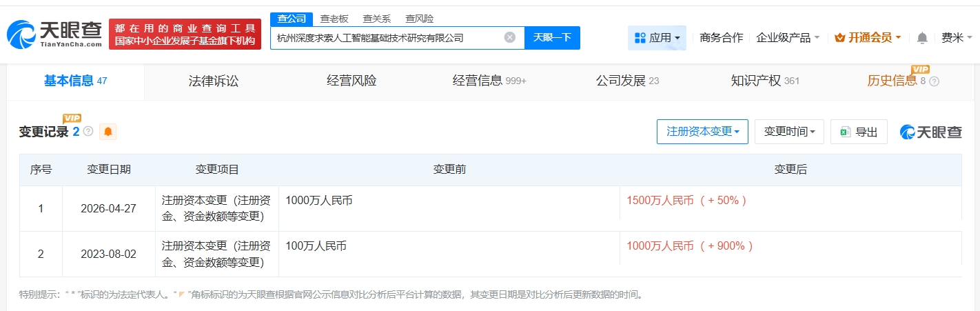Click the 变更日期 column header
Image resolution: width=980 pixels, height=311 pixels.
[x=109, y=170]
